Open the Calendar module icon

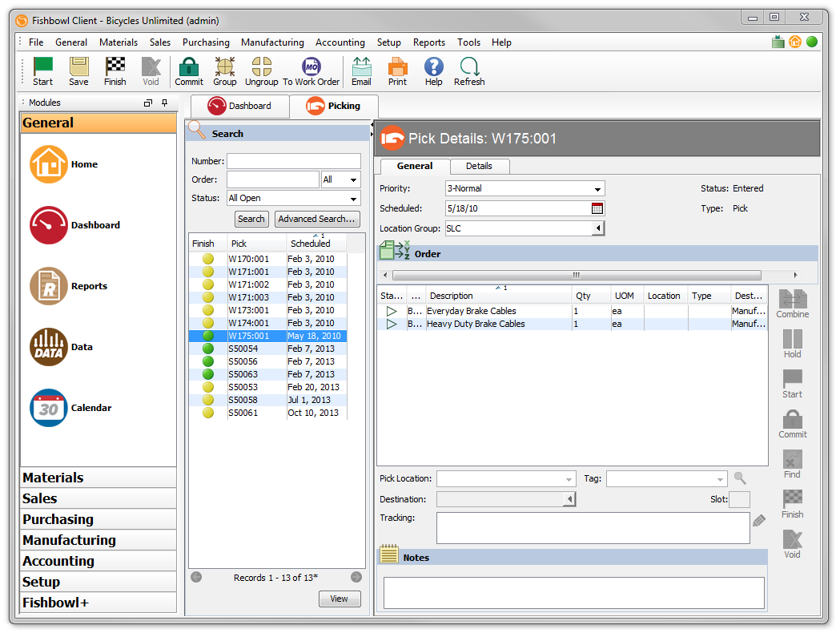[x=49, y=408]
